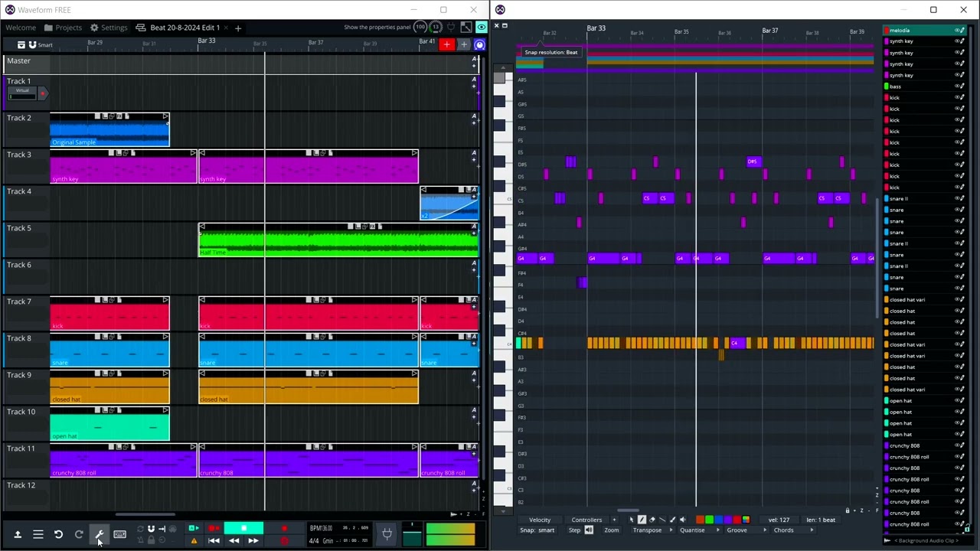Add a new tab with plus button
Screen dimensions: 980x551
pyautogui.click(x=237, y=28)
